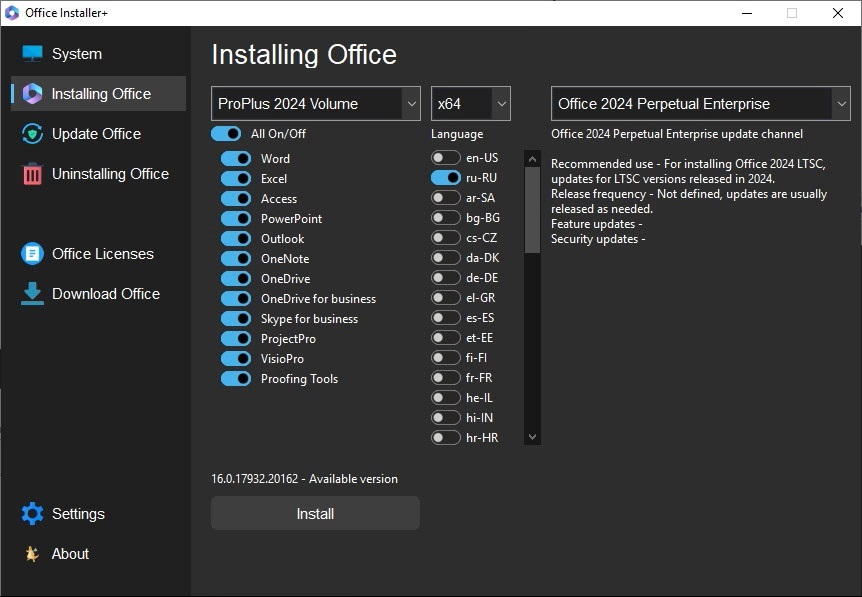Disable the OneDrive toggle

[x=236, y=279]
